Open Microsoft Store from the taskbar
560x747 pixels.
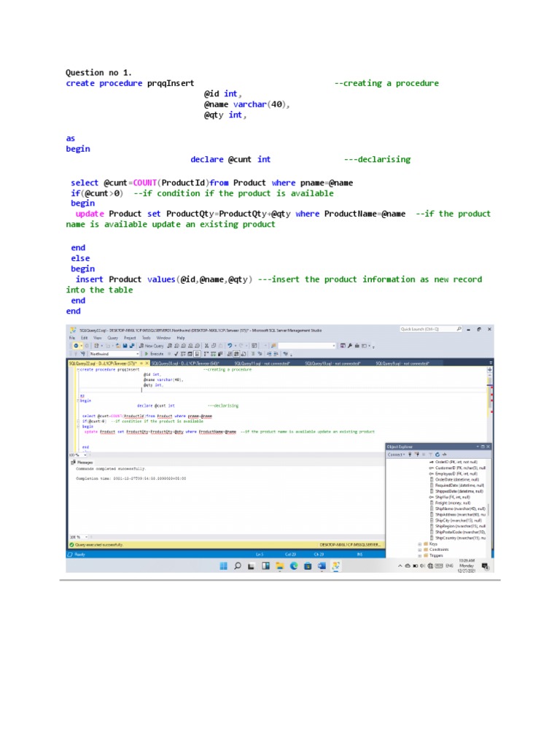(308, 566)
